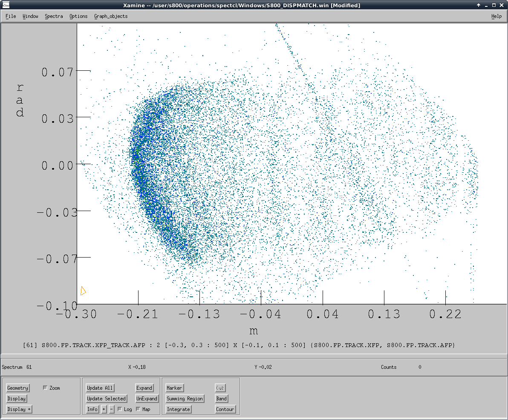Open the Spectra menu
This screenshot has height=420, width=508.
[54, 16]
